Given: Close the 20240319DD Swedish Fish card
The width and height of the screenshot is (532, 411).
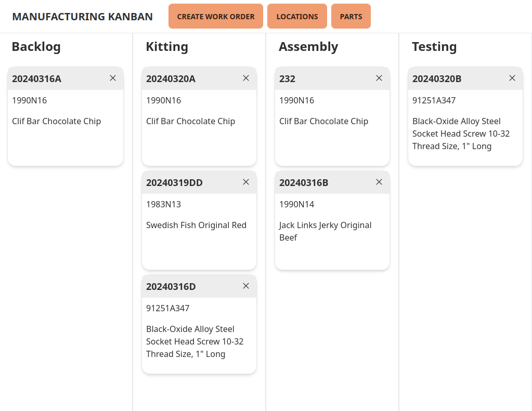Looking at the screenshot, I should click(245, 182).
